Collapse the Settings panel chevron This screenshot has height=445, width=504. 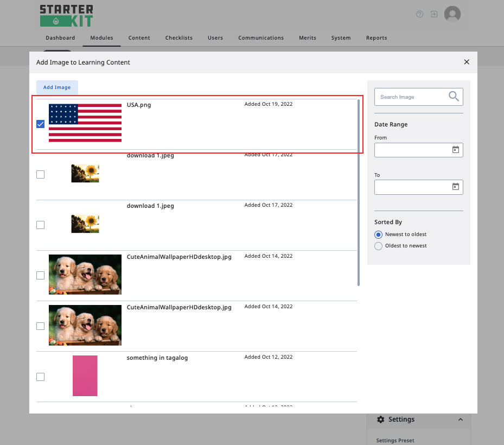(x=461, y=419)
